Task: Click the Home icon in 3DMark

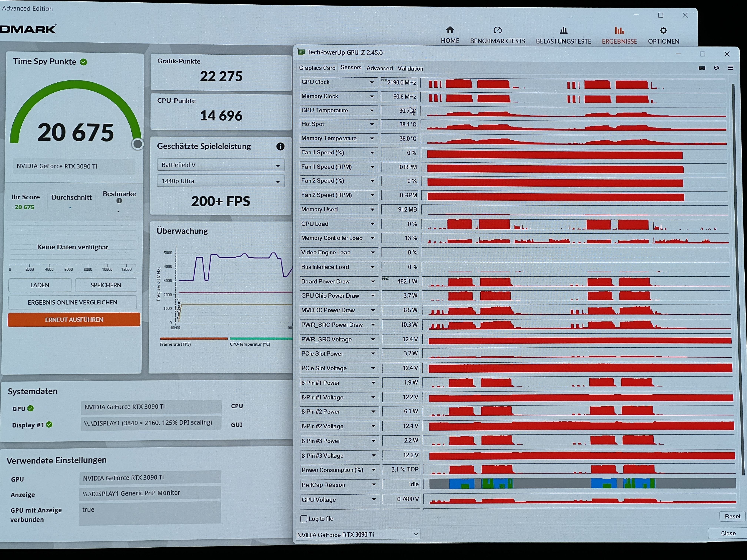Action: (x=450, y=30)
